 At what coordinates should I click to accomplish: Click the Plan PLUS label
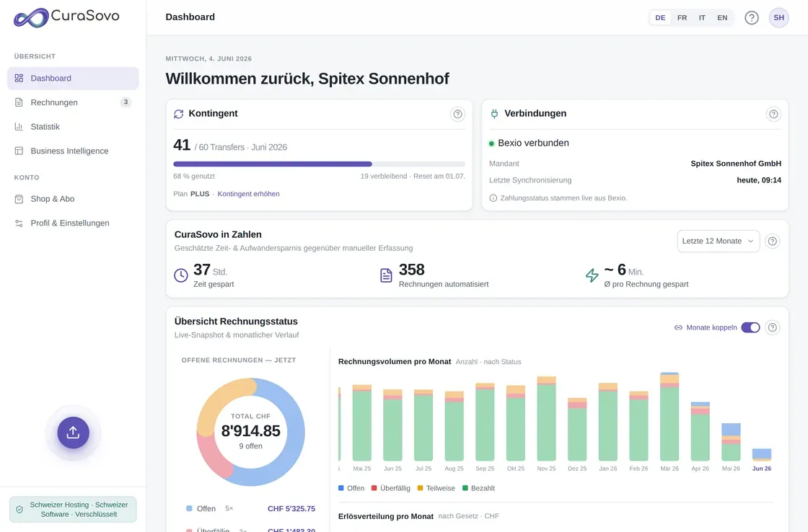(191, 194)
